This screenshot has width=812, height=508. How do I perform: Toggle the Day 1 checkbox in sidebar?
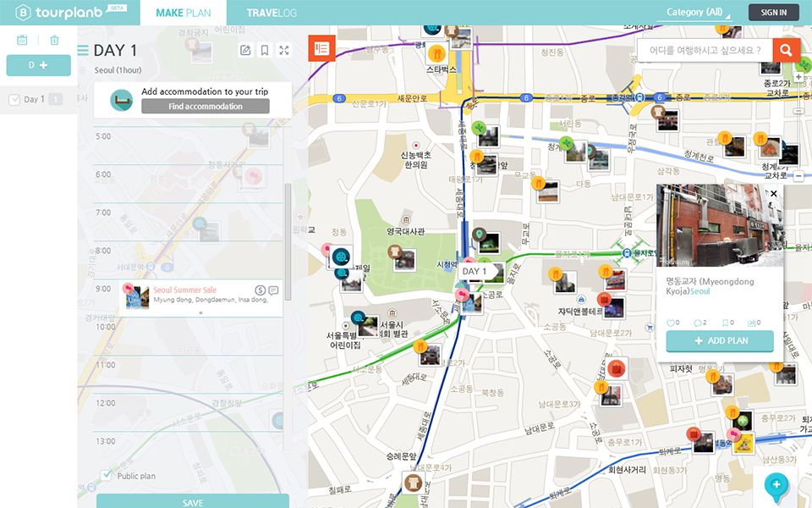tap(14, 100)
